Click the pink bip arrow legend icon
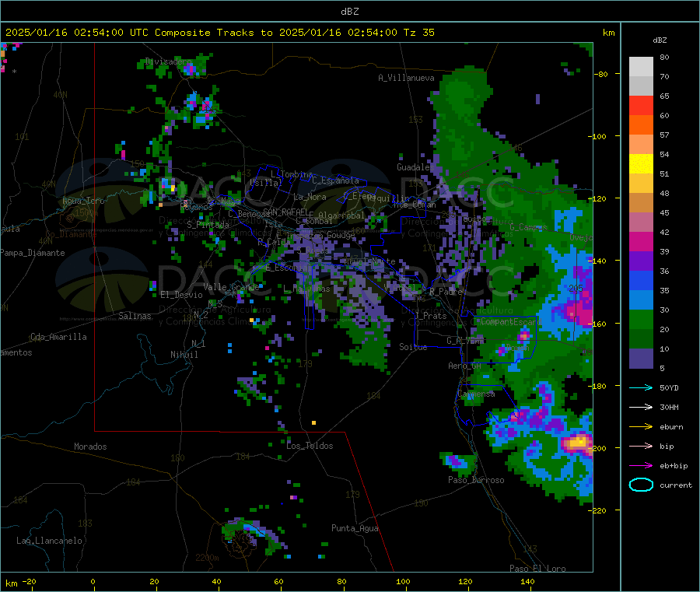The width and height of the screenshot is (700, 592). (x=641, y=446)
